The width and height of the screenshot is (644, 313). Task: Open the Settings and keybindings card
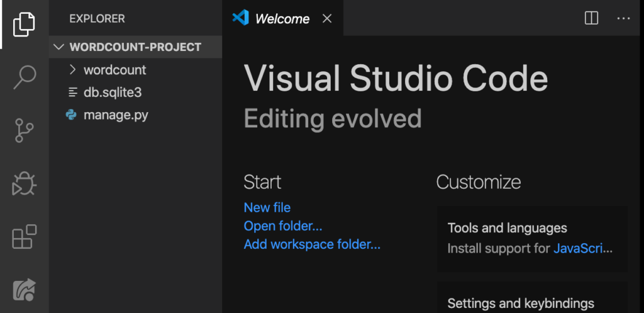(532, 297)
